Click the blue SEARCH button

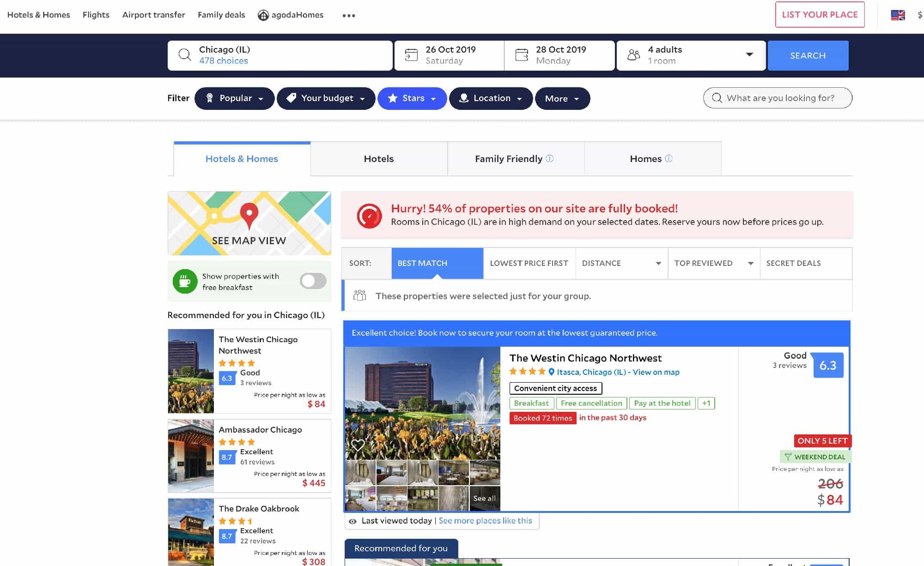tap(808, 55)
